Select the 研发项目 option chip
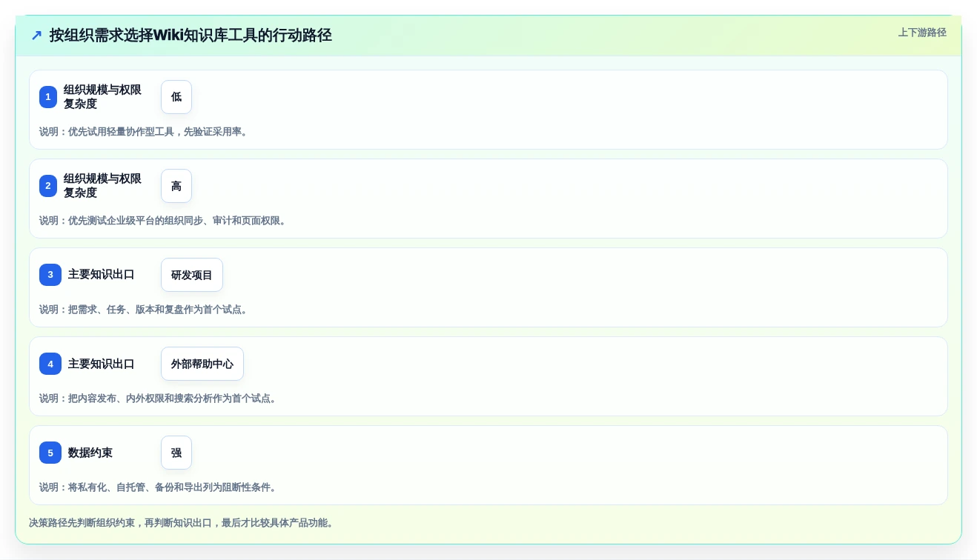 point(192,275)
